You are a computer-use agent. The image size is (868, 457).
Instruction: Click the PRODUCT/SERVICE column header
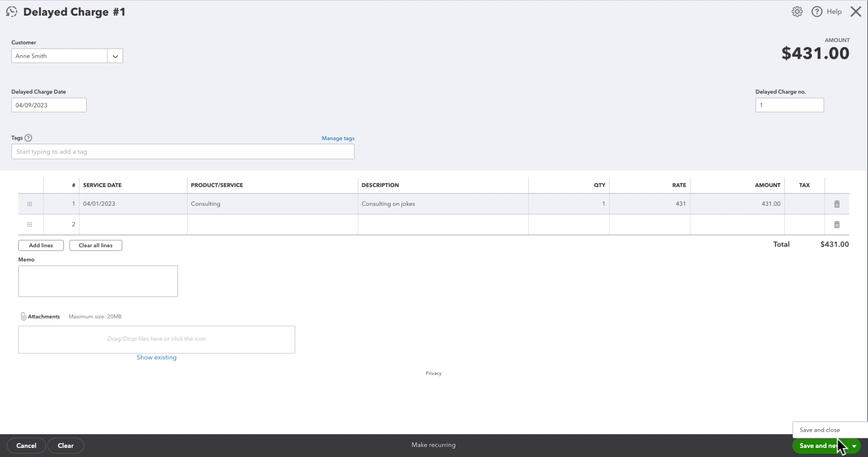pos(217,185)
